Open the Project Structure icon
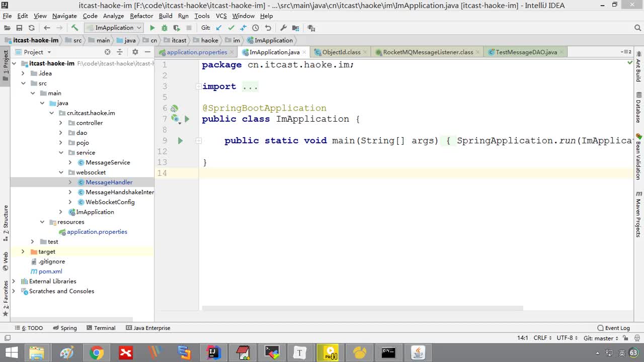 (x=295, y=28)
